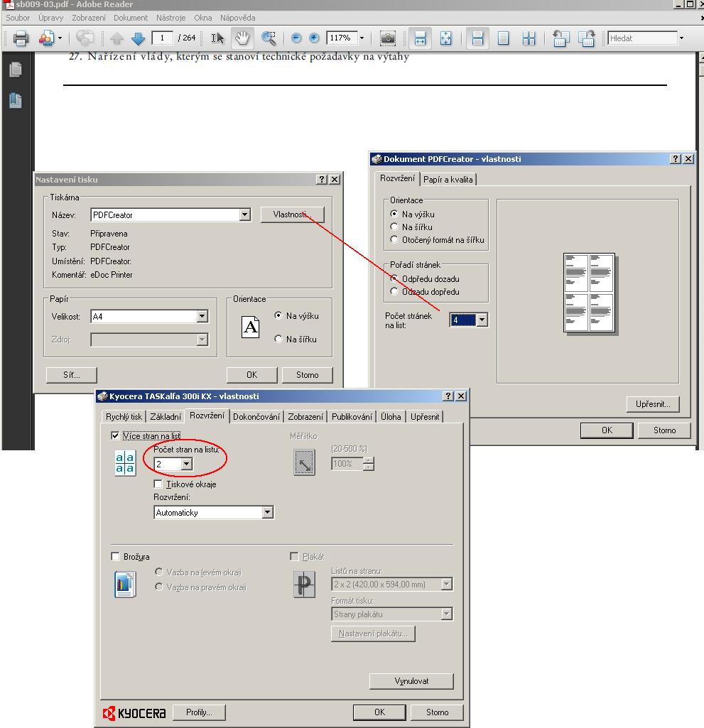Toggle Více stran na list checkbox
The image size is (704, 728).
pyautogui.click(x=115, y=435)
